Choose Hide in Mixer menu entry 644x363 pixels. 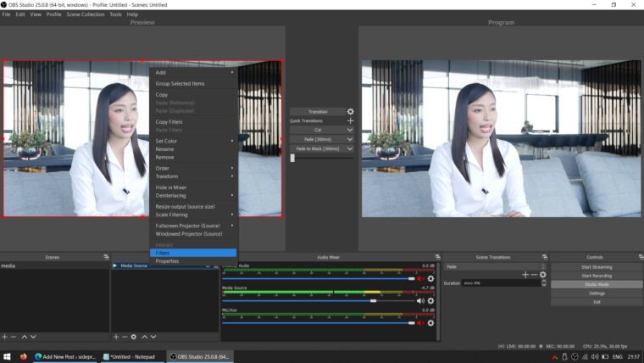[193, 187]
